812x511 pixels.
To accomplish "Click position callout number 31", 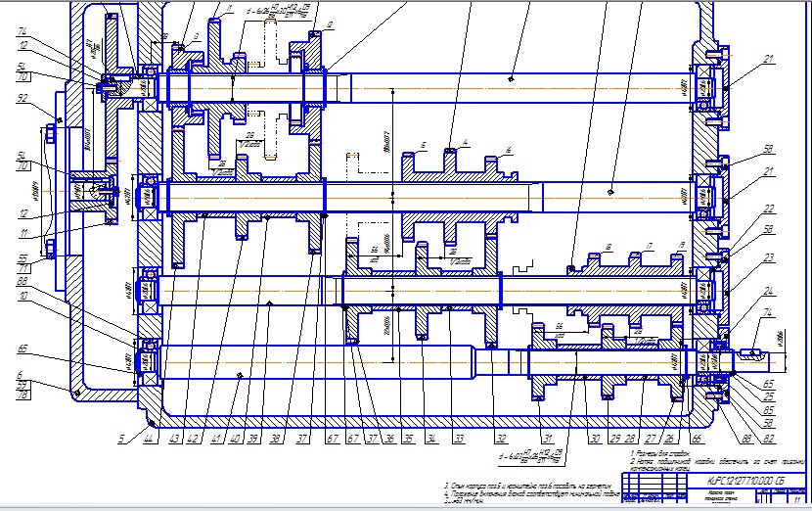I will tap(548, 439).
